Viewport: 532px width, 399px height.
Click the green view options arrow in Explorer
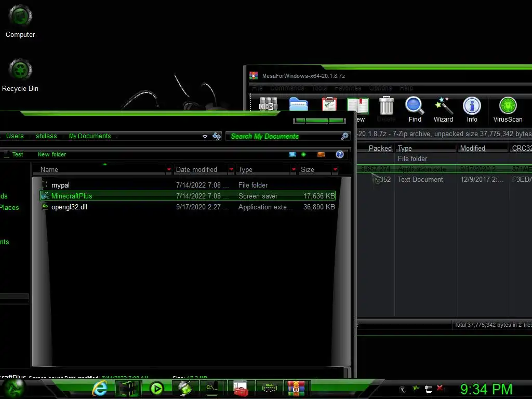303,154
